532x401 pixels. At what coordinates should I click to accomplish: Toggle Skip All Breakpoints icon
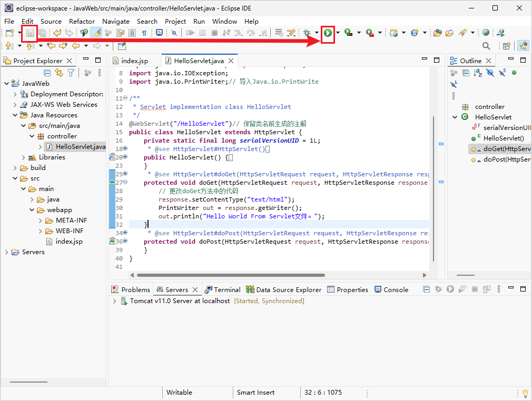(x=174, y=33)
